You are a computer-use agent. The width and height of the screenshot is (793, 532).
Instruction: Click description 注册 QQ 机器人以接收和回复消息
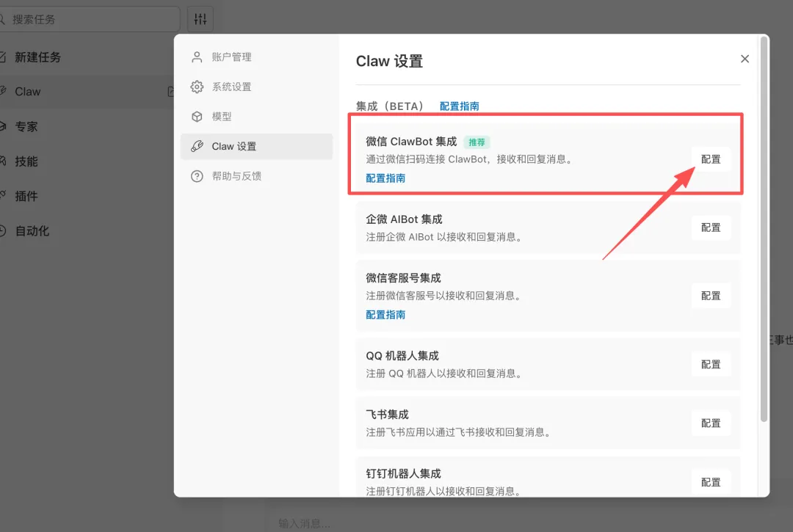pos(444,374)
